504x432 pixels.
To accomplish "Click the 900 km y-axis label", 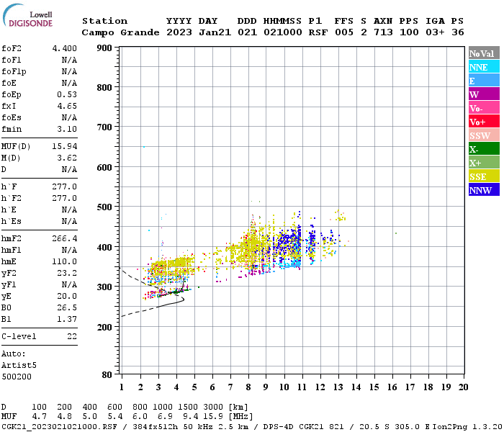I will pos(104,48).
